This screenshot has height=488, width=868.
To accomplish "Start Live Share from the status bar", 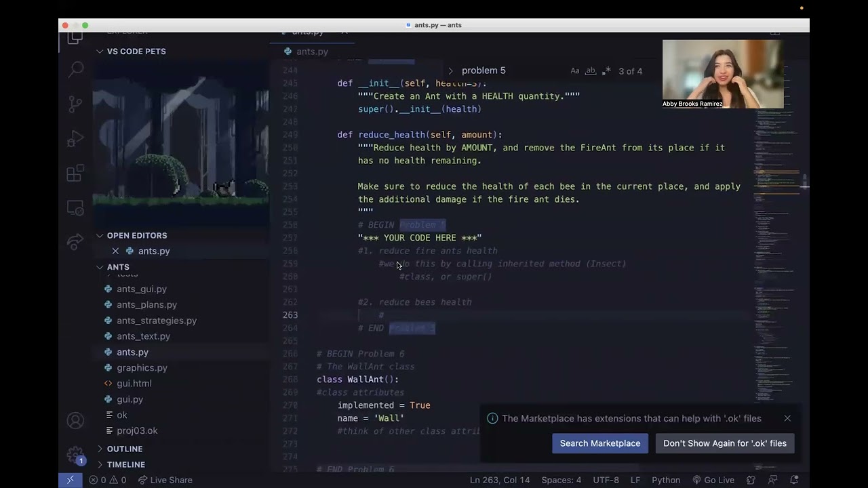I will point(165,480).
